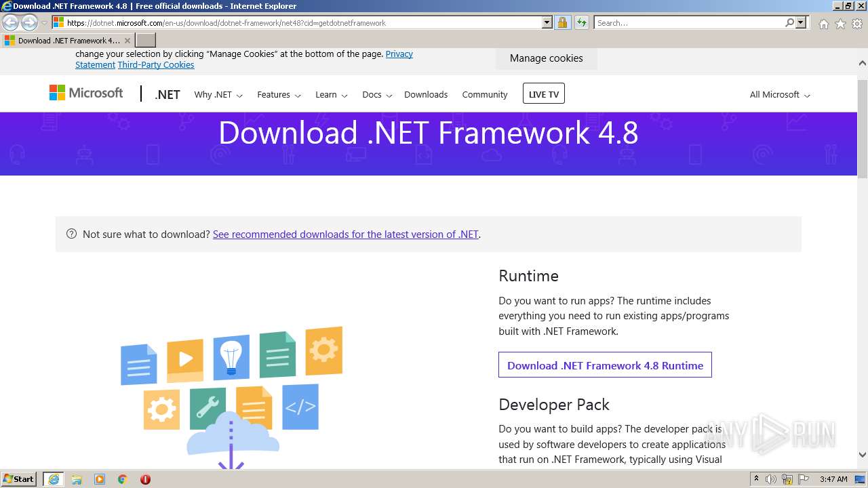Open IE Tools gear icon
868x488 pixels.
[857, 24]
